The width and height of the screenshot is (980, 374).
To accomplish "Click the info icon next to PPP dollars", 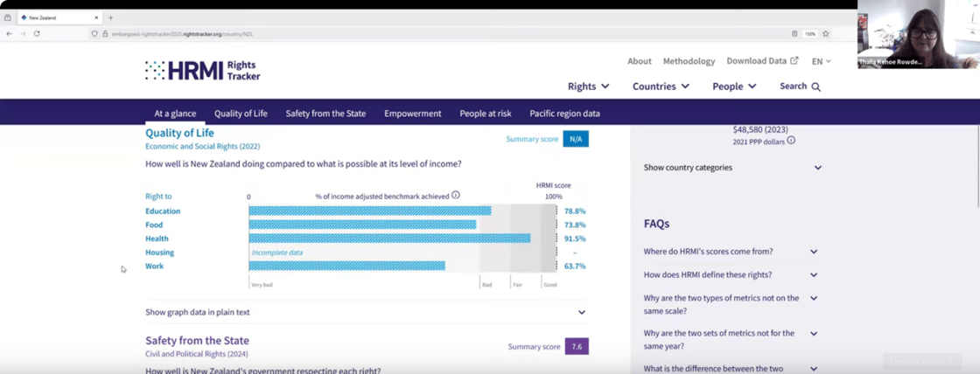I will (791, 141).
